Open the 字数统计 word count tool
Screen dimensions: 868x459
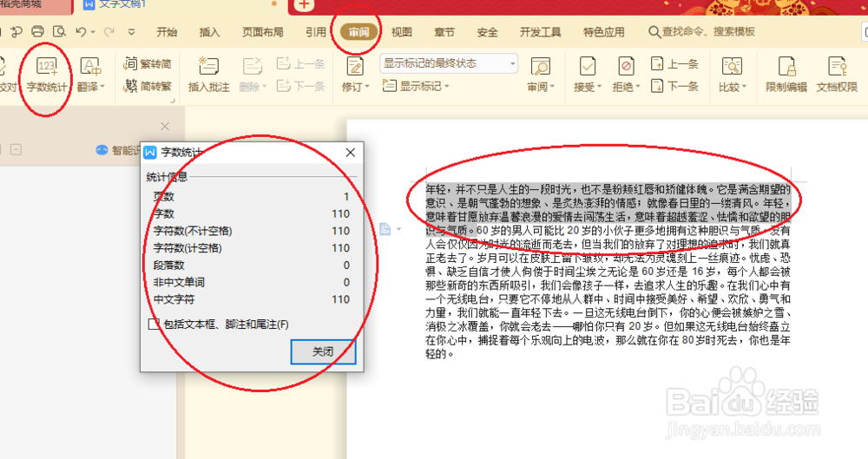(47, 75)
